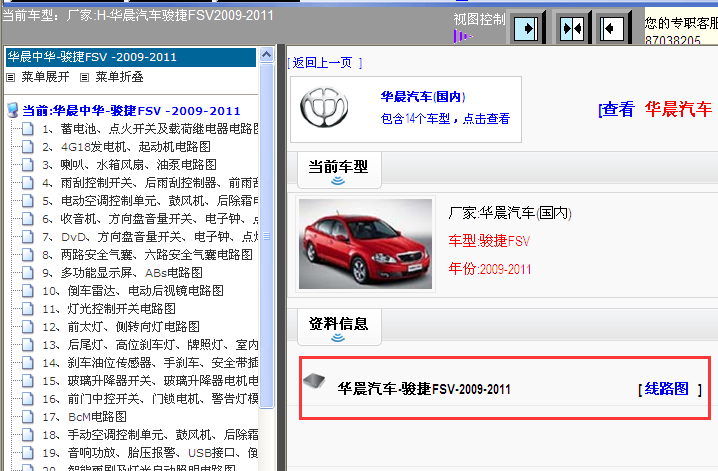Open 9、多功能显示屏、ABS电路图
The height and width of the screenshot is (471, 718).
tap(122, 272)
